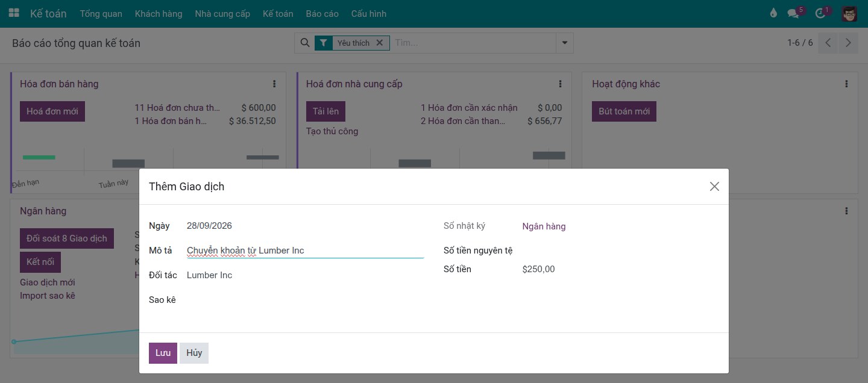868x383 pixels.
Task: Click the Số tiền amount field
Action: pos(620,269)
